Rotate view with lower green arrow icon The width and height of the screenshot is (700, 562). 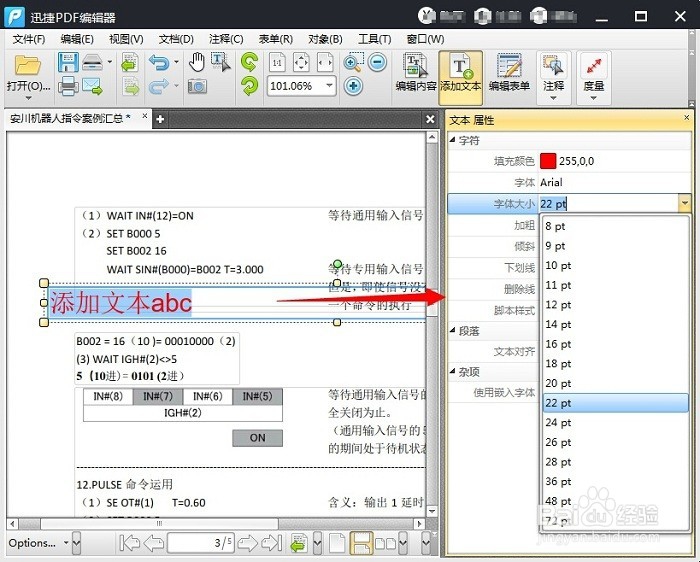coord(249,86)
